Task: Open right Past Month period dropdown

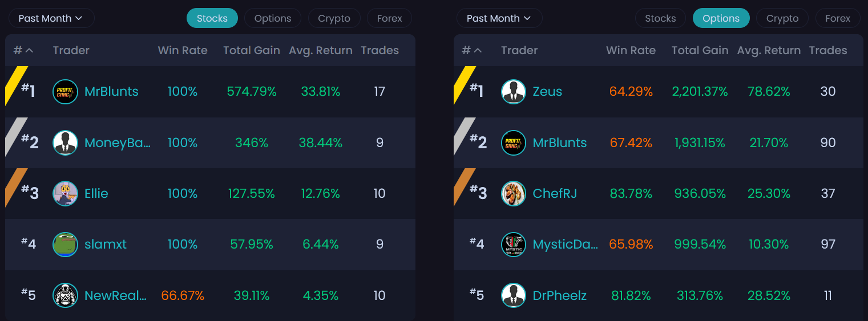Action: [499, 18]
